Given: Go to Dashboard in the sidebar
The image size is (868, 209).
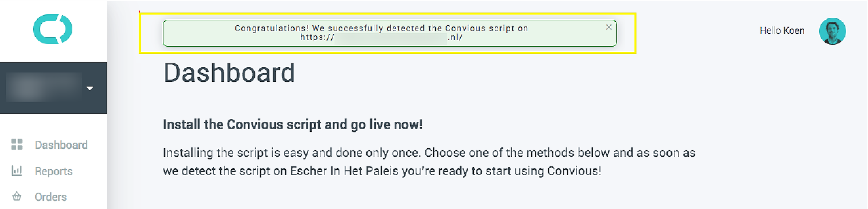Looking at the screenshot, I should [61, 145].
